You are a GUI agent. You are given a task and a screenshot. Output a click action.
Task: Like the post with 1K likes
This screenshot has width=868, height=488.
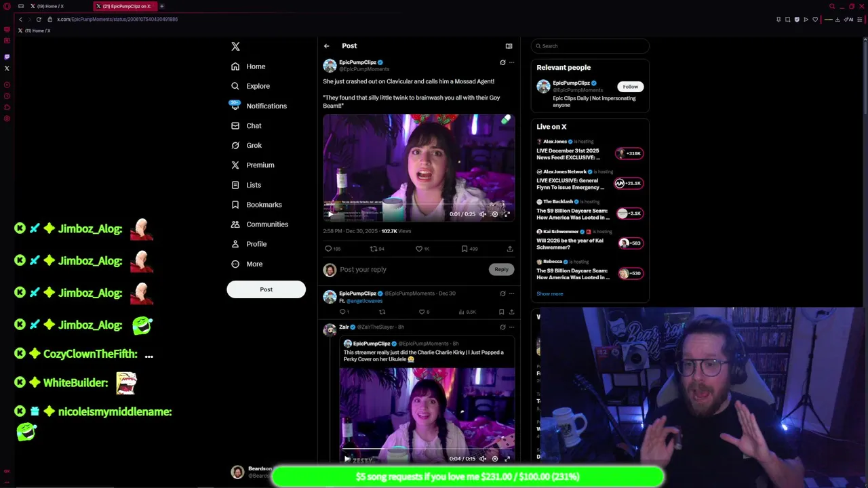tap(422, 249)
